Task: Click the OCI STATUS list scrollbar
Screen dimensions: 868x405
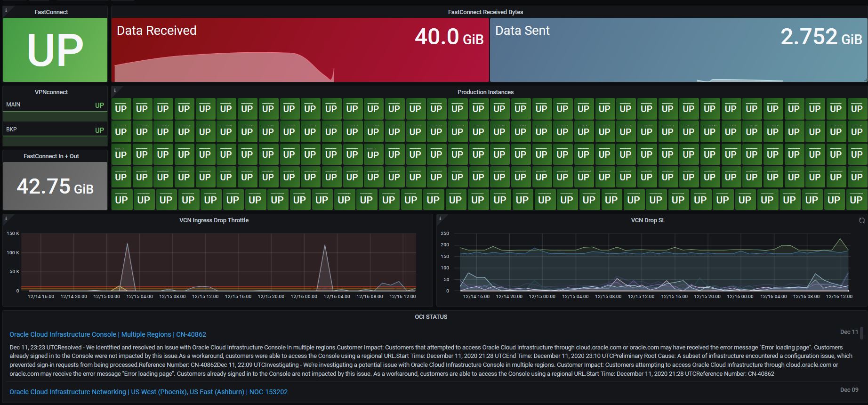Action: 862,333
